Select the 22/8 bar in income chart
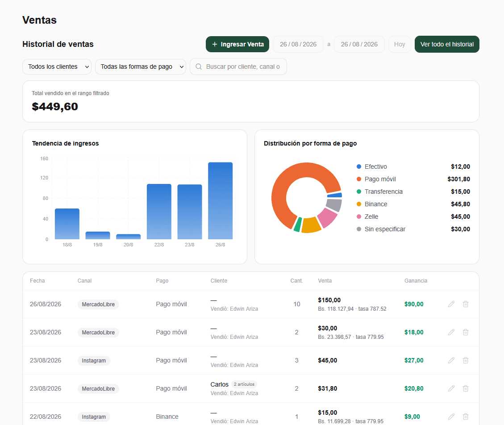The width and height of the screenshot is (504, 425). (159, 212)
